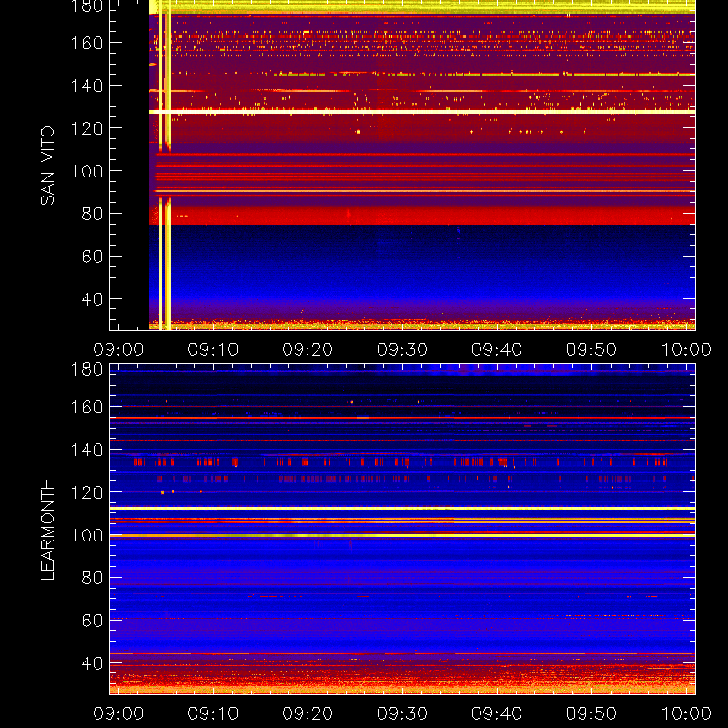Click the LEARMONTH axis label
This screenshot has height=728, width=728.
47,530
